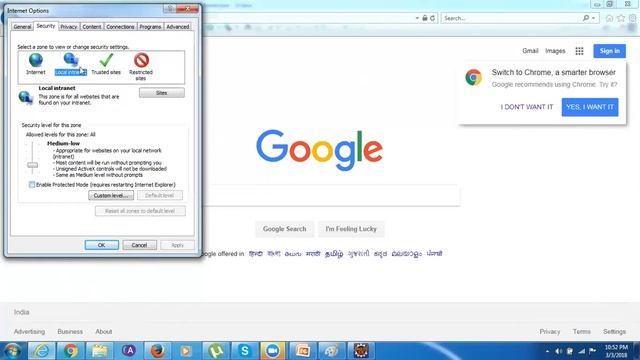The height and width of the screenshot is (360, 640).
Task: Click the magnifier search icon in toolbar
Action: [586, 18]
